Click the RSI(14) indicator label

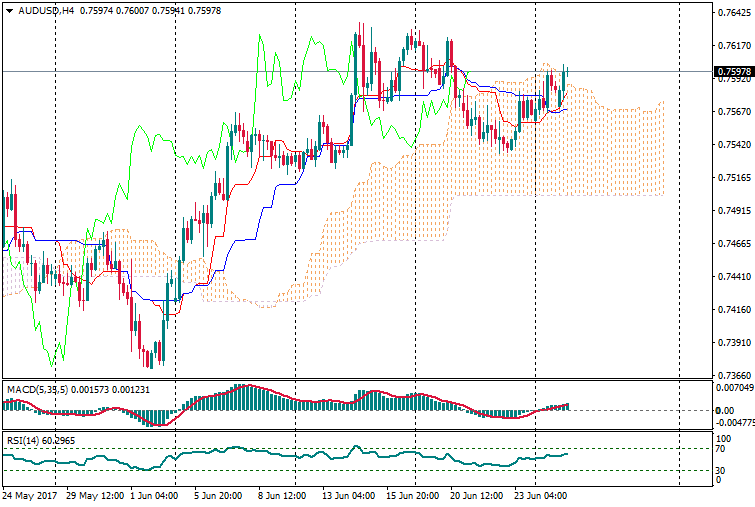coord(22,439)
